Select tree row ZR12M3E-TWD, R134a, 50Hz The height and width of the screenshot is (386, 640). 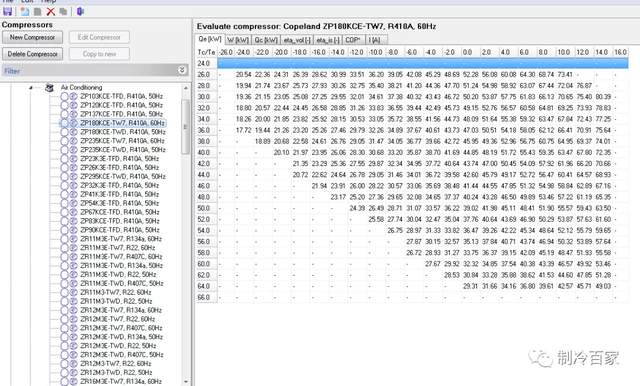click(x=122, y=337)
